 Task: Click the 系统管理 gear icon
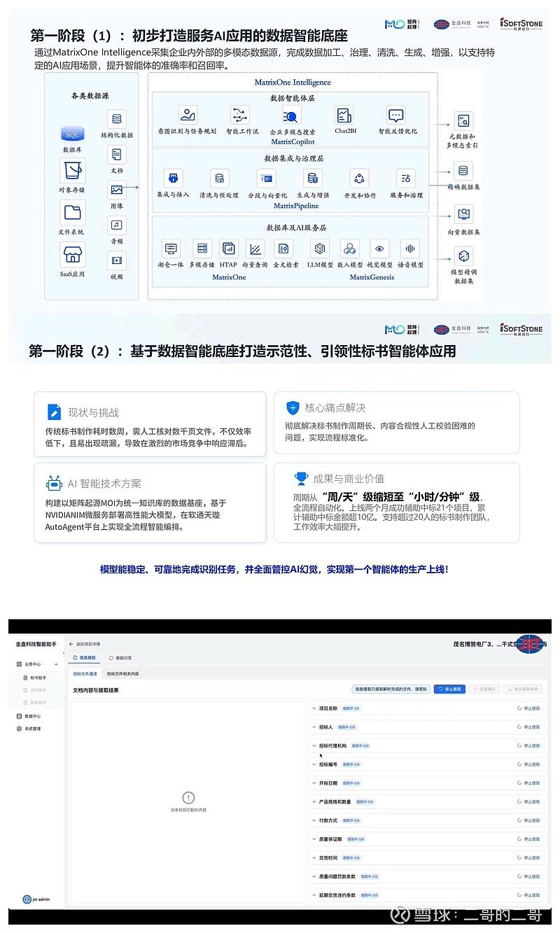coord(20,728)
